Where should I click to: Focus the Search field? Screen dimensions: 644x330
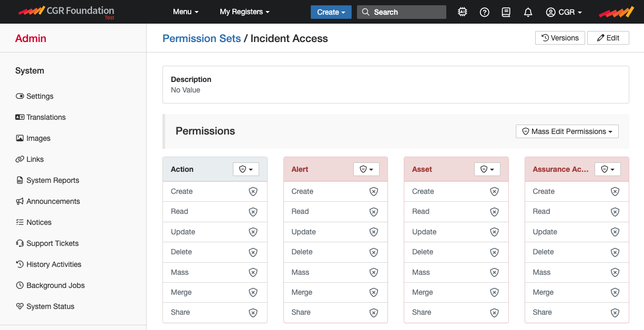pos(402,12)
